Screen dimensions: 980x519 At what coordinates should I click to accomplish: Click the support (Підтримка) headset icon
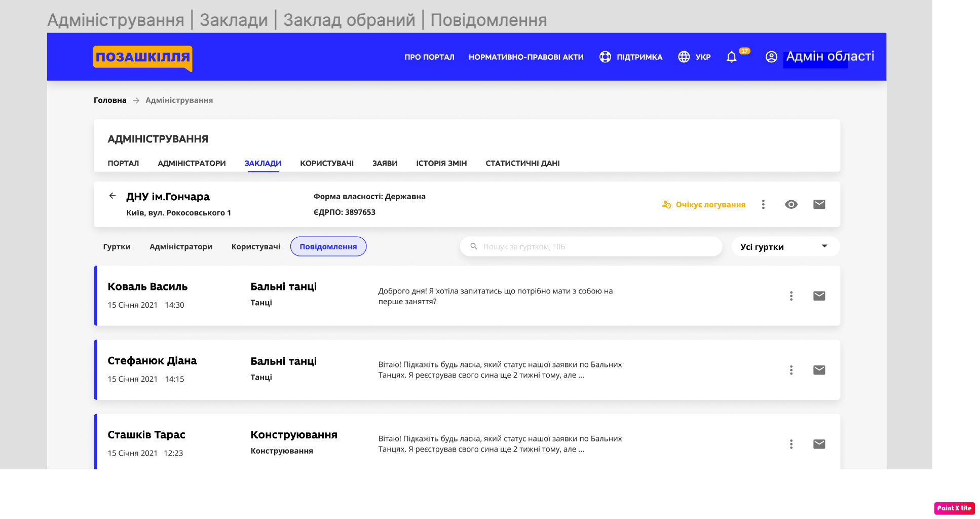pos(605,57)
